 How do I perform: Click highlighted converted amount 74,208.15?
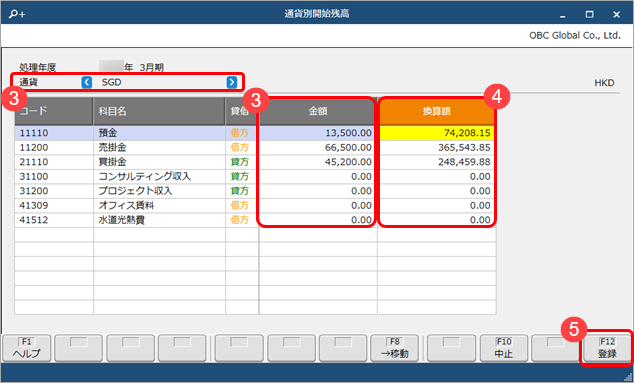(437, 133)
